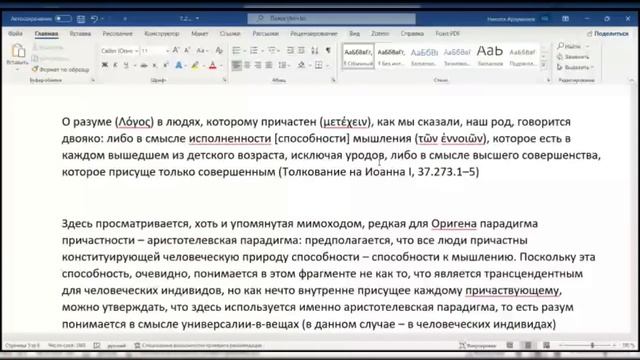This screenshot has height=360, width=640.
Task: Click the Sort icon
Action: [315, 51]
